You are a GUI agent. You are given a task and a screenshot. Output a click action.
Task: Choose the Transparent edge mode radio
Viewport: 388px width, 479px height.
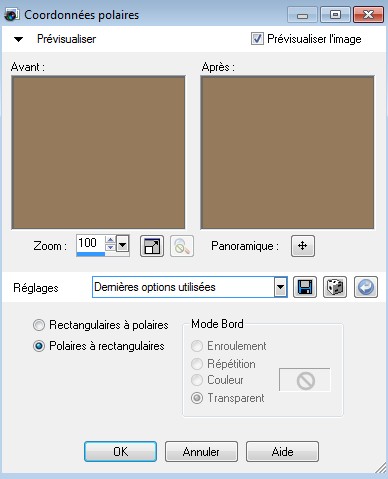(197, 398)
